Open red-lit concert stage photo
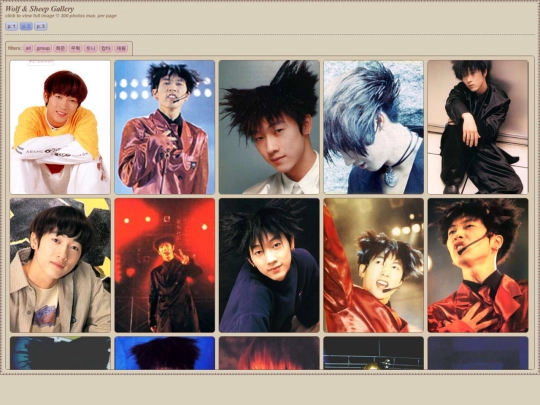 165,265
